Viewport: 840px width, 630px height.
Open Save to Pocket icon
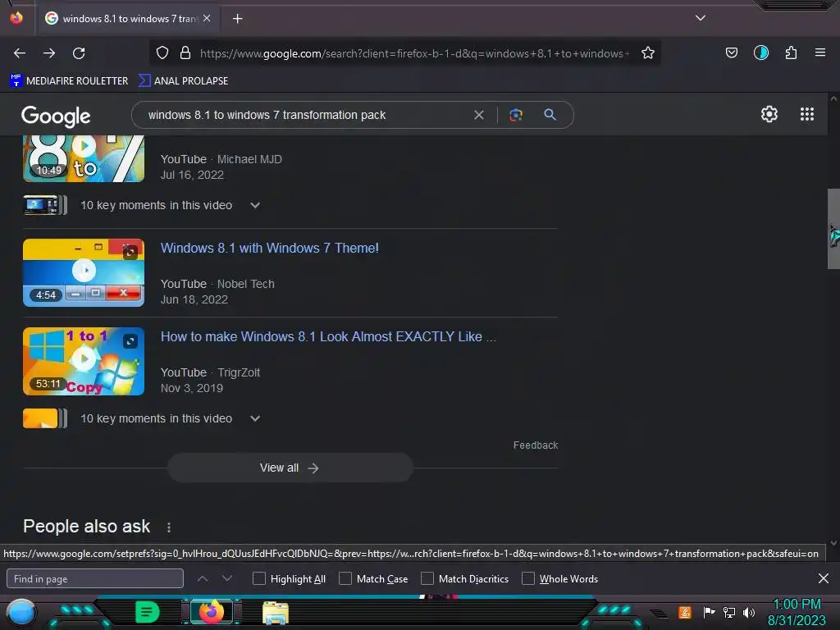click(x=731, y=52)
